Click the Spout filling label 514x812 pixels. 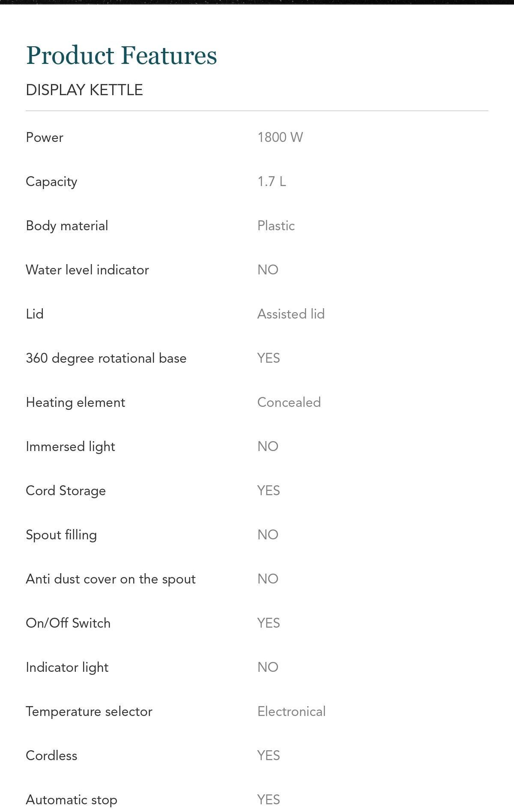tap(61, 535)
